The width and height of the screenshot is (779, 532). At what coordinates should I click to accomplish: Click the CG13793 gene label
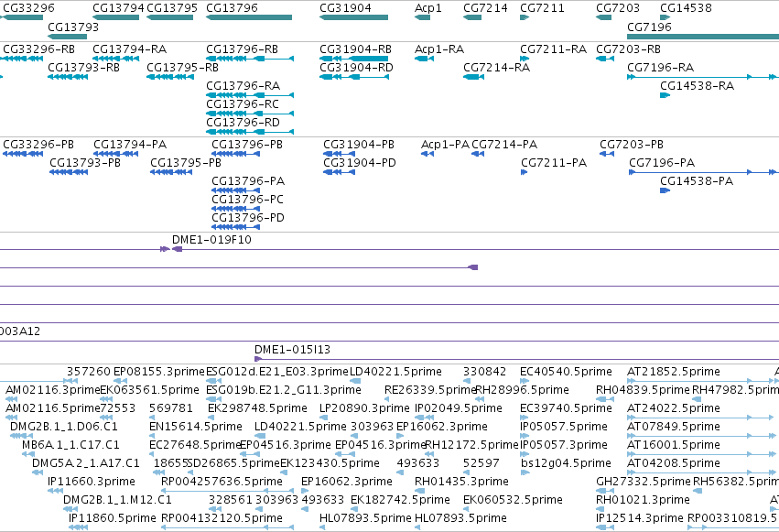tap(73, 27)
